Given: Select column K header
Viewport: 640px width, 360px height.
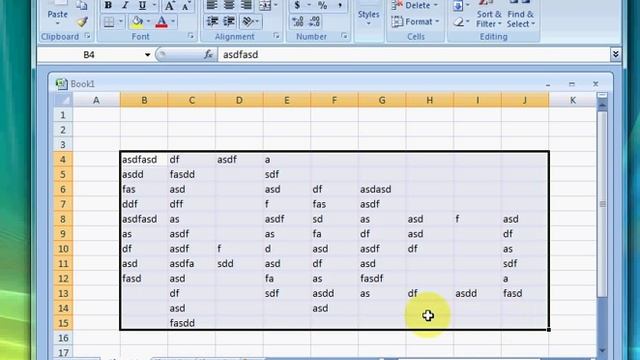Looking at the screenshot, I should pos(573,100).
